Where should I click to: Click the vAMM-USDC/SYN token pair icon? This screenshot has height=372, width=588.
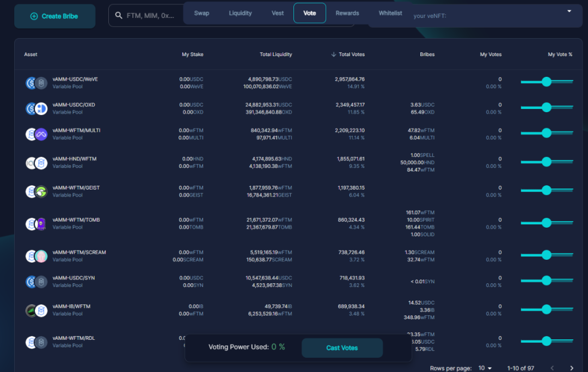point(36,282)
